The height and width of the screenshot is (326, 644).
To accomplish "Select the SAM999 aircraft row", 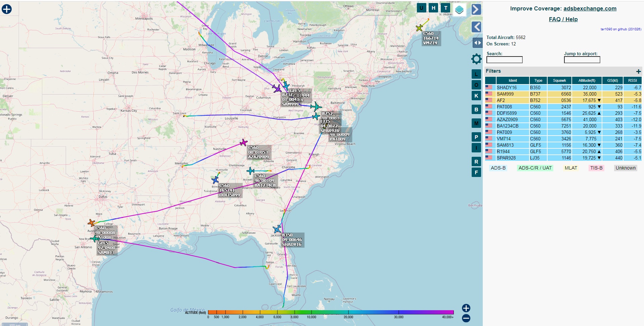I will pyautogui.click(x=563, y=94).
